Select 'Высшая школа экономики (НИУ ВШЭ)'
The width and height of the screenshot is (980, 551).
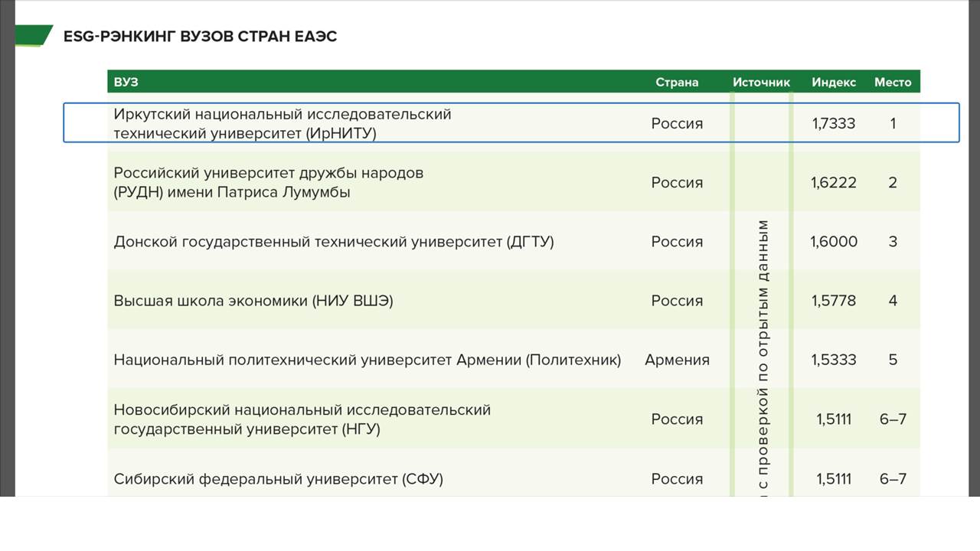click(x=253, y=301)
